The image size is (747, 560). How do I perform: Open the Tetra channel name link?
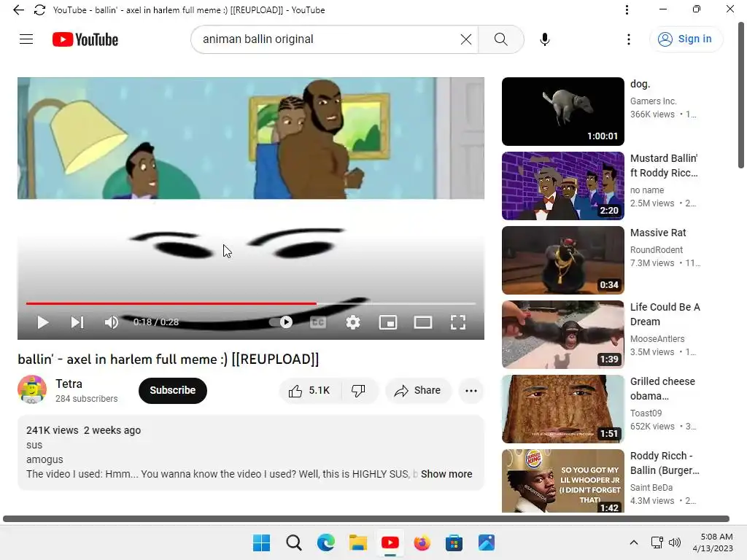(69, 384)
